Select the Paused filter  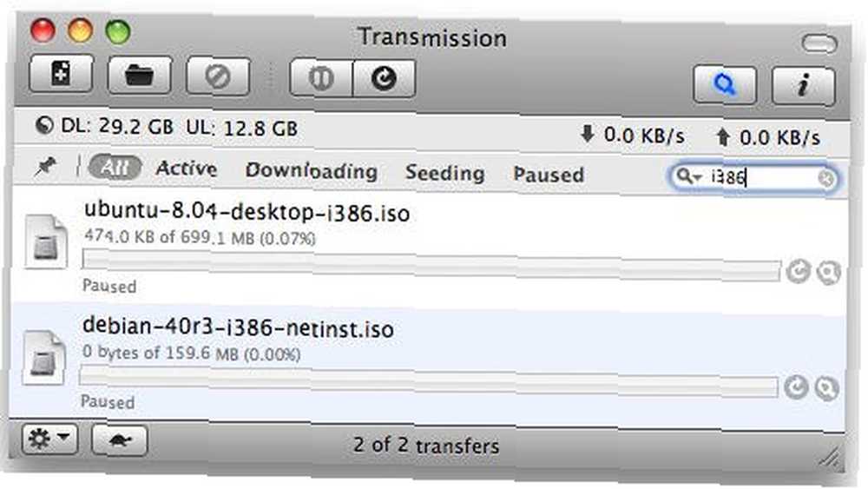(x=549, y=175)
